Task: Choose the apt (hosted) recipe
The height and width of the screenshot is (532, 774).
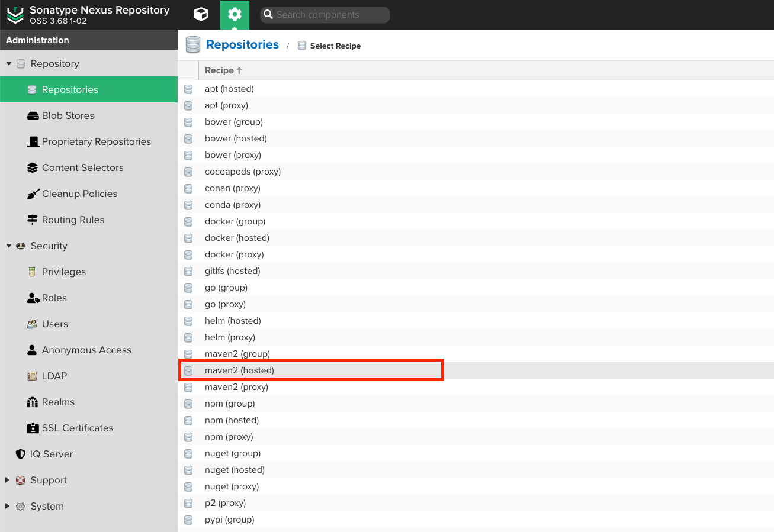Action: (x=476, y=89)
